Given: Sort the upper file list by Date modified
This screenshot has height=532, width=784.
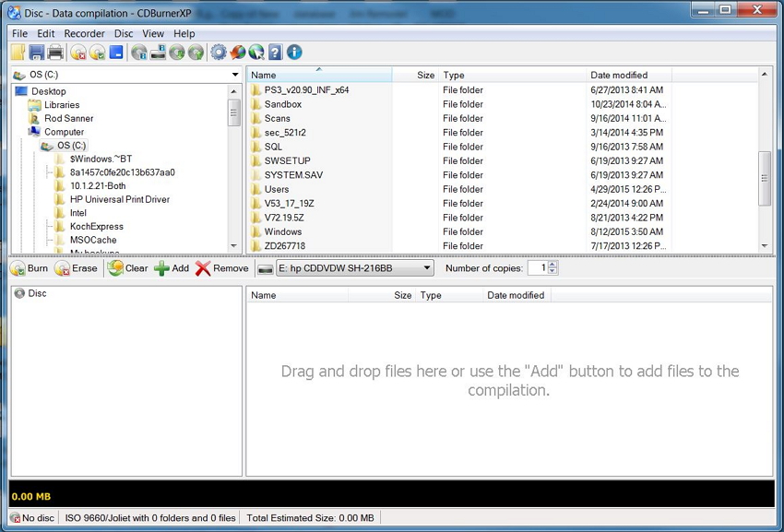Looking at the screenshot, I should 629,75.
